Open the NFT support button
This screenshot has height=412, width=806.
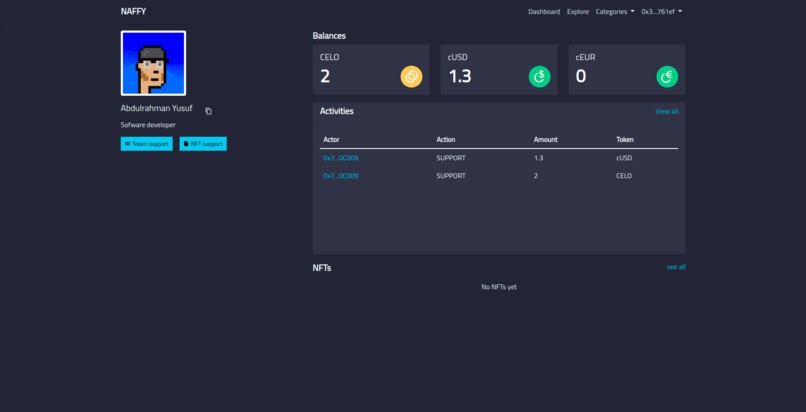203,144
